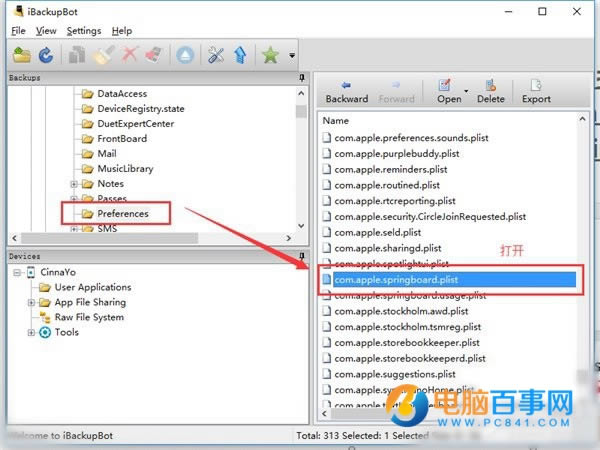Click the Backups tree horizontal scrollbar

pos(151,238)
